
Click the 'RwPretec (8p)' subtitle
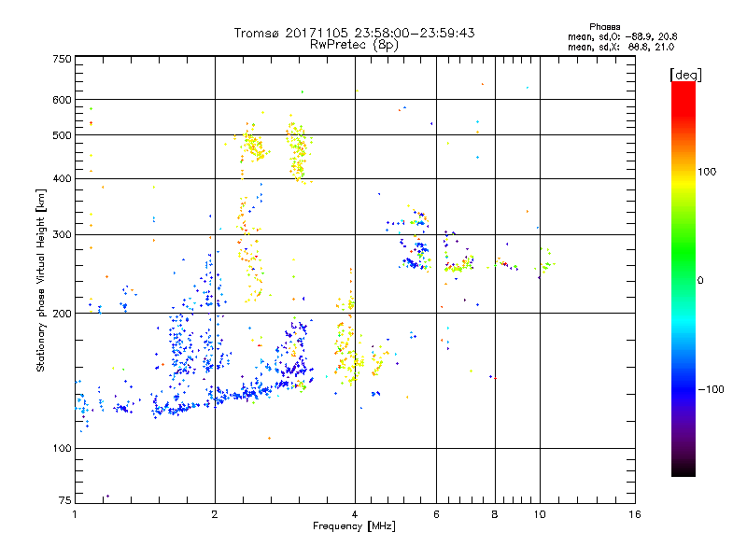pyautogui.click(x=354, y=45)
